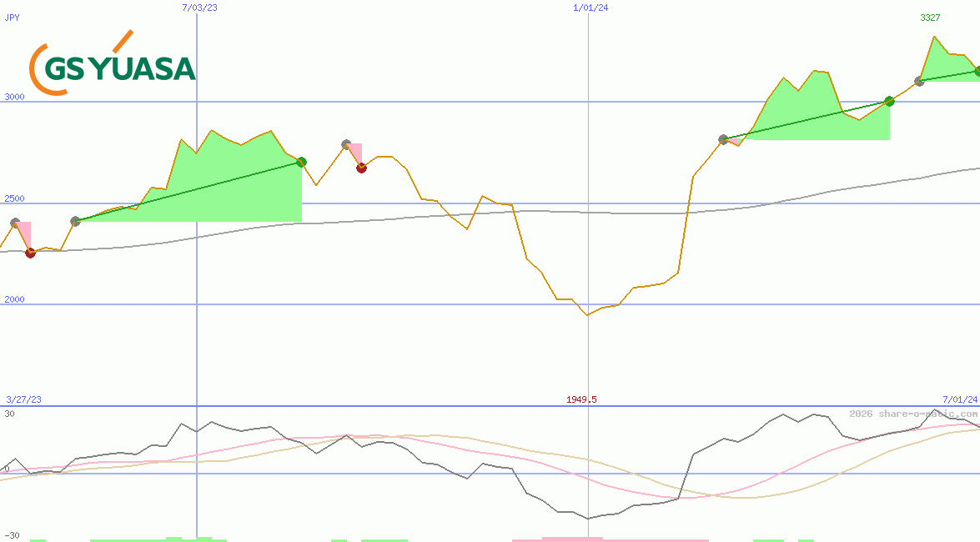Select the -30 oscillator scale label
Viewport: 980px width, 542px height.
(x=11, y=535)
